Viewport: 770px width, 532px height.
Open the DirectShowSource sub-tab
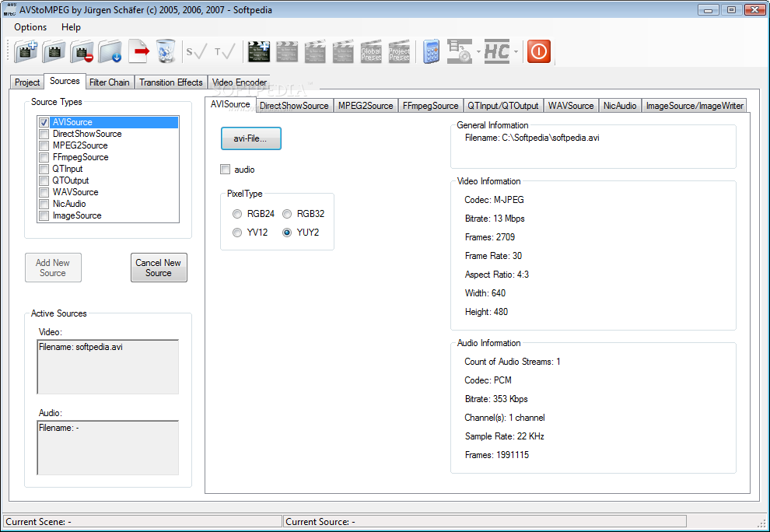pos(294,106)
